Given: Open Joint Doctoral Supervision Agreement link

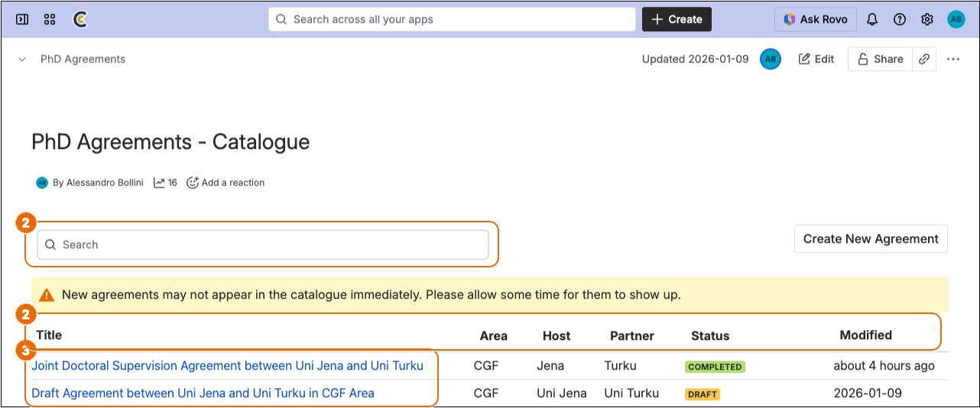Looking at the screenshot, I should coord(227,366).
